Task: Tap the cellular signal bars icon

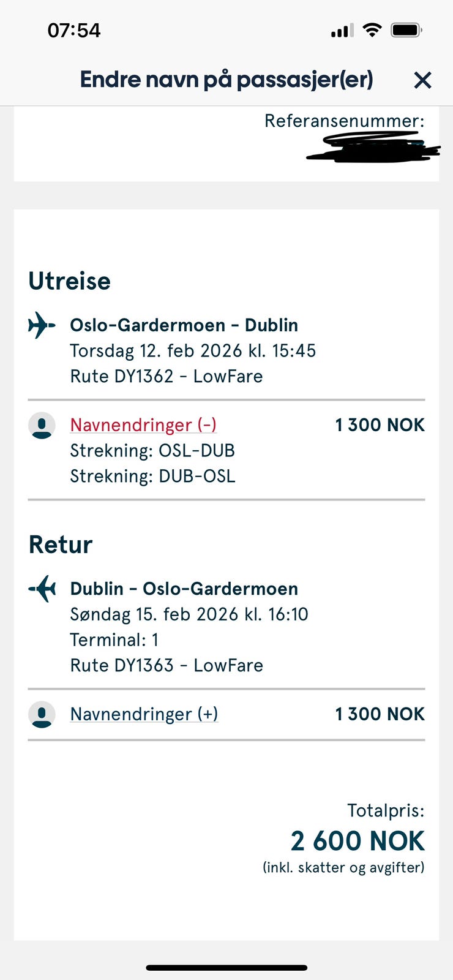Action: click(342, 31)
